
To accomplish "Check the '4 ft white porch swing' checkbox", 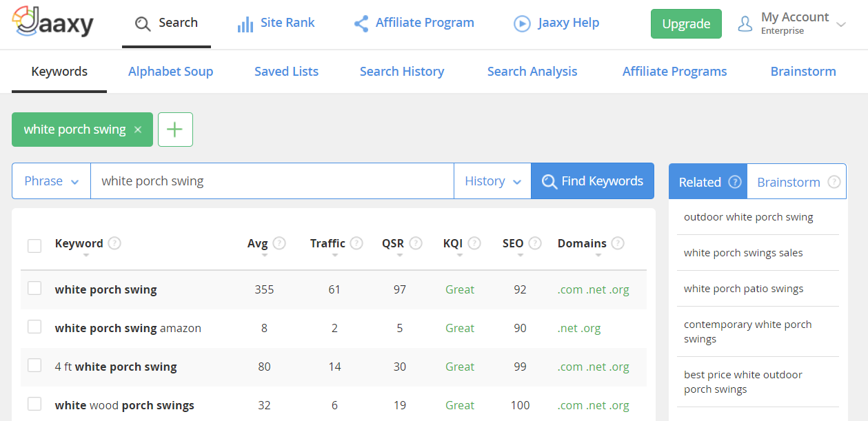I will [34, 365].
